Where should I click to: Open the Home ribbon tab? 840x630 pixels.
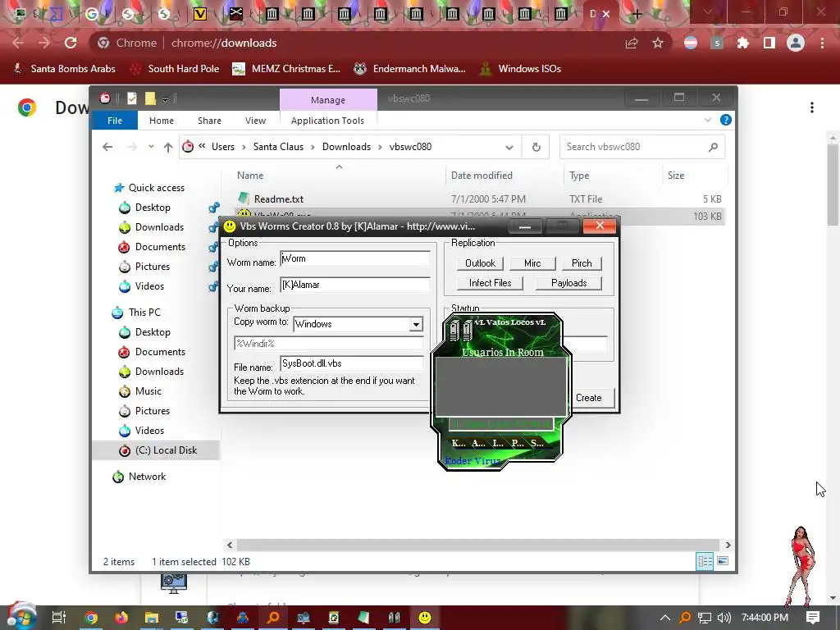click(162, 121)
